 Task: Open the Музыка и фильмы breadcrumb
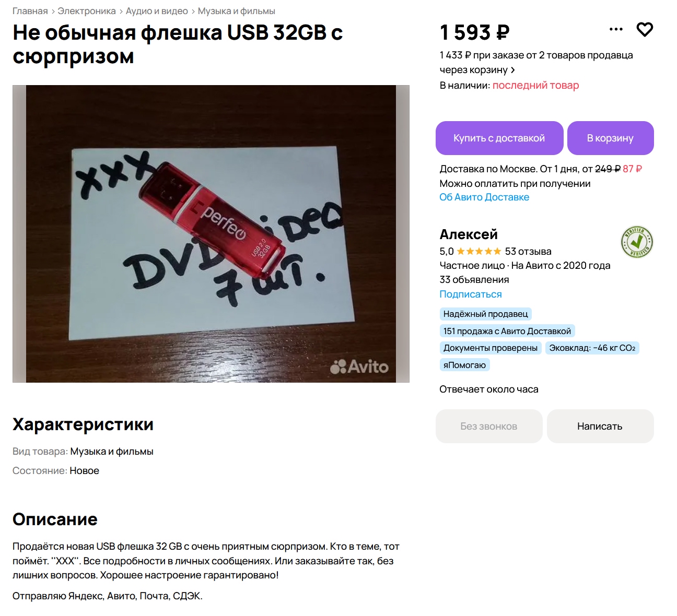coord(236,11)
